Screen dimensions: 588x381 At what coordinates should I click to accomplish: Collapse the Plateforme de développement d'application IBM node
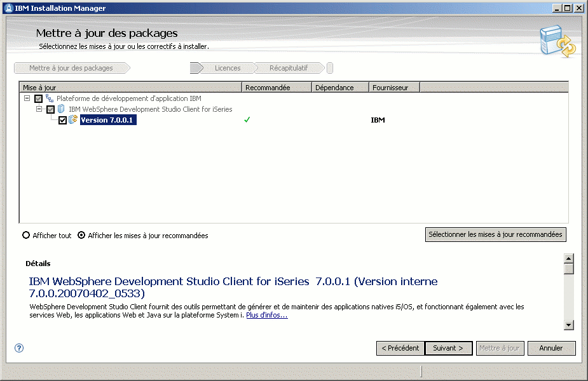[27, 98]
